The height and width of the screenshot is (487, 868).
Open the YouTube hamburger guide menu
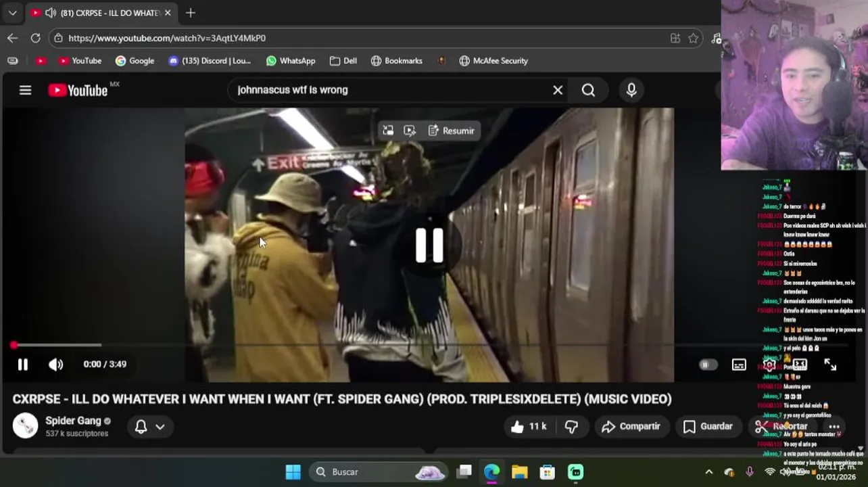click(x=25, y=90)
